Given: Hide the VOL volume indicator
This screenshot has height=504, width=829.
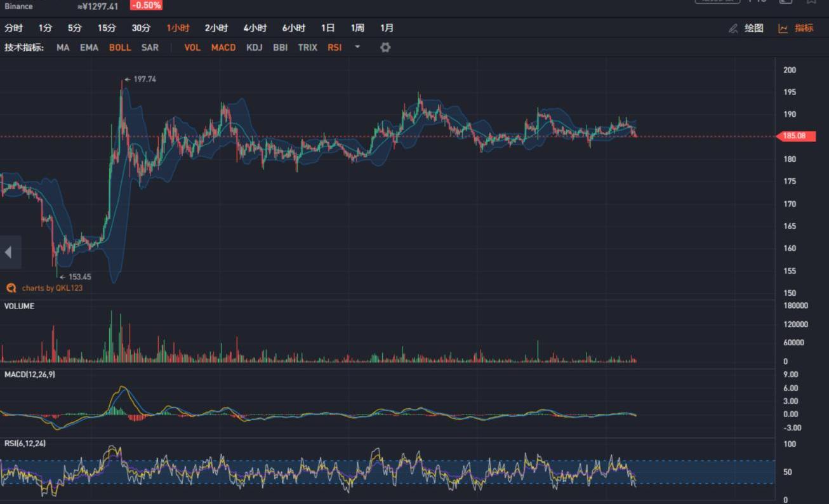Looking at the screenshot, I should [x=192, y=48].
